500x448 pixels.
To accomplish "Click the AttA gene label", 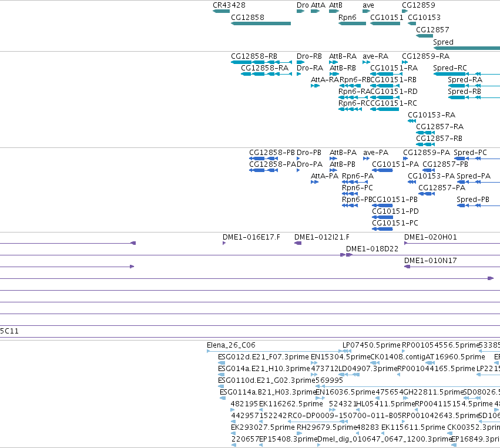I will click(318, 5).
